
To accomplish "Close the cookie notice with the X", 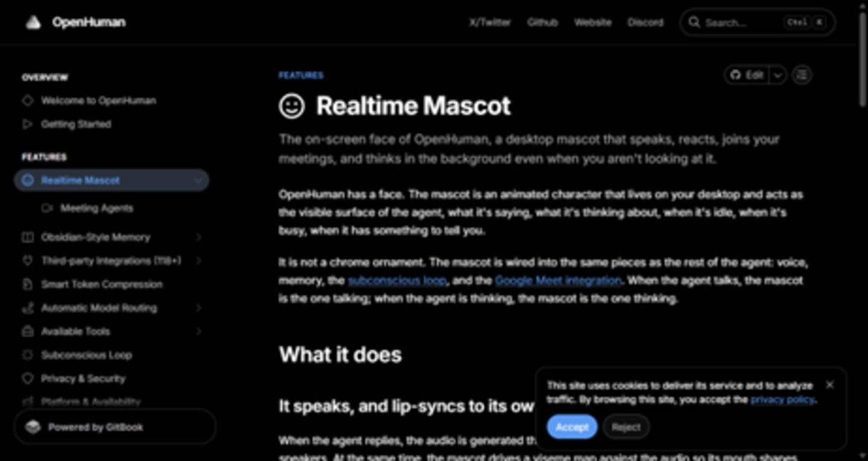I will pos(829,384).
